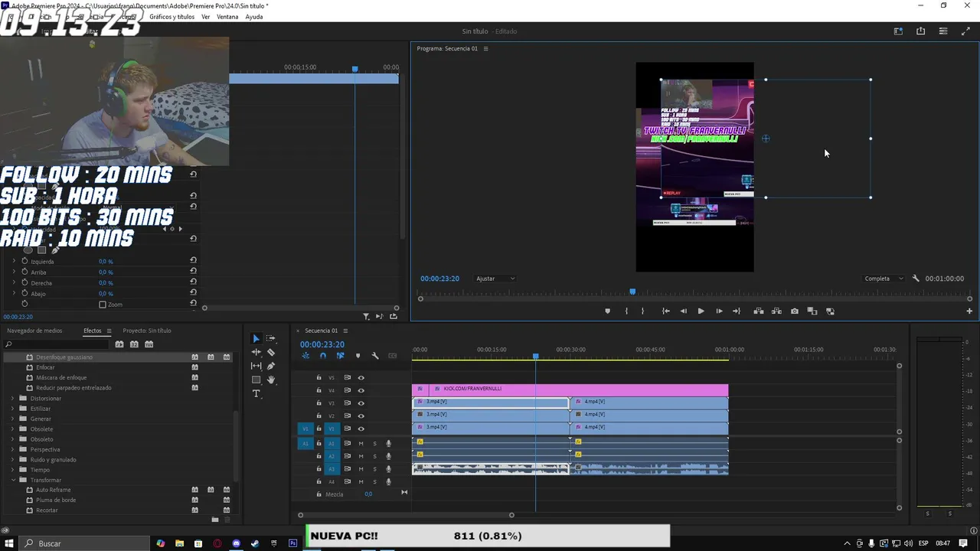The width and height of the screenshot is (980, 551).
Task: Open the Ajustar zoom level dropdown
Action: pos(495,279)
